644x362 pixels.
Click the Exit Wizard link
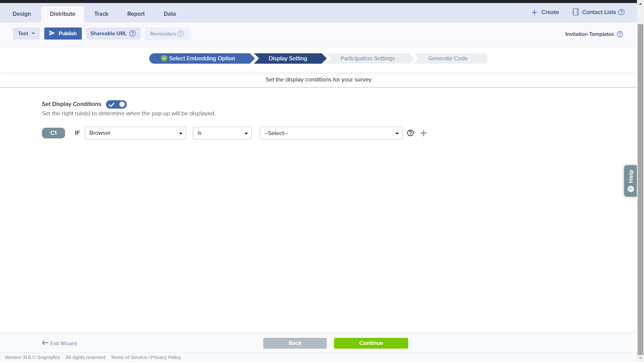(59, 343)
